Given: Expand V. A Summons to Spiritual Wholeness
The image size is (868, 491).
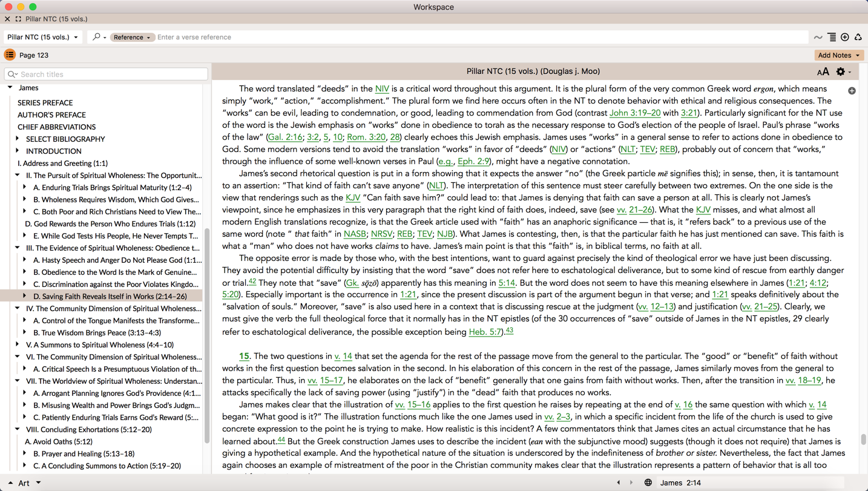Looking at the screenshot, I should pos(18,344).
